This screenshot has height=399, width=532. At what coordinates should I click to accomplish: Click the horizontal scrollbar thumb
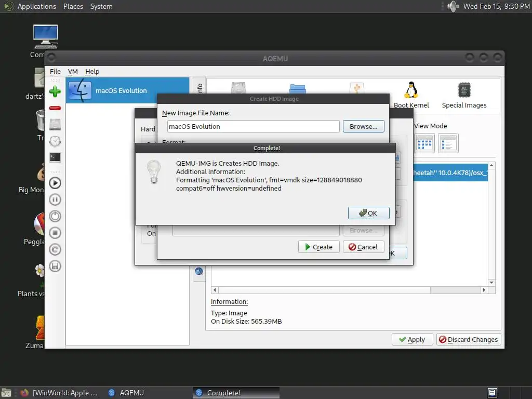click(324, 290)
